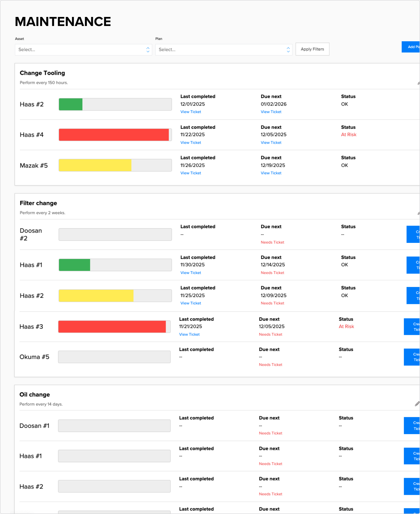View last completed ticket for Filter change Haas #1
The width and height of the screenshot is (420, 514).
point(191,273)
